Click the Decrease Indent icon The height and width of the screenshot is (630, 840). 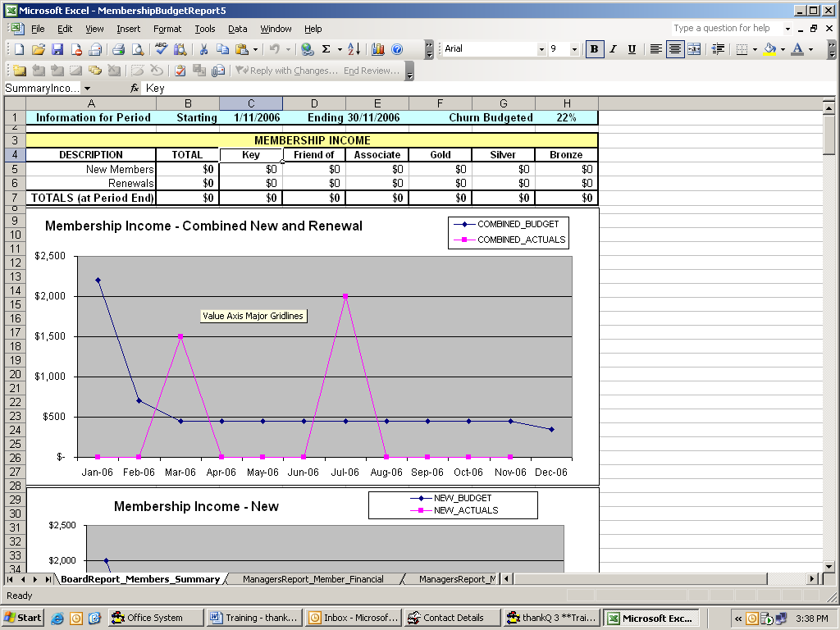coord(718,49)
